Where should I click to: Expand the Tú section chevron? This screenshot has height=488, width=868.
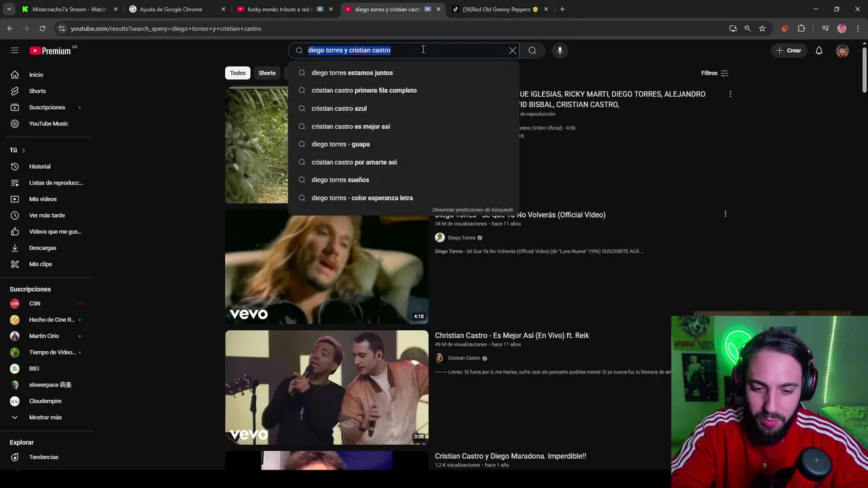tap(23, 150)
